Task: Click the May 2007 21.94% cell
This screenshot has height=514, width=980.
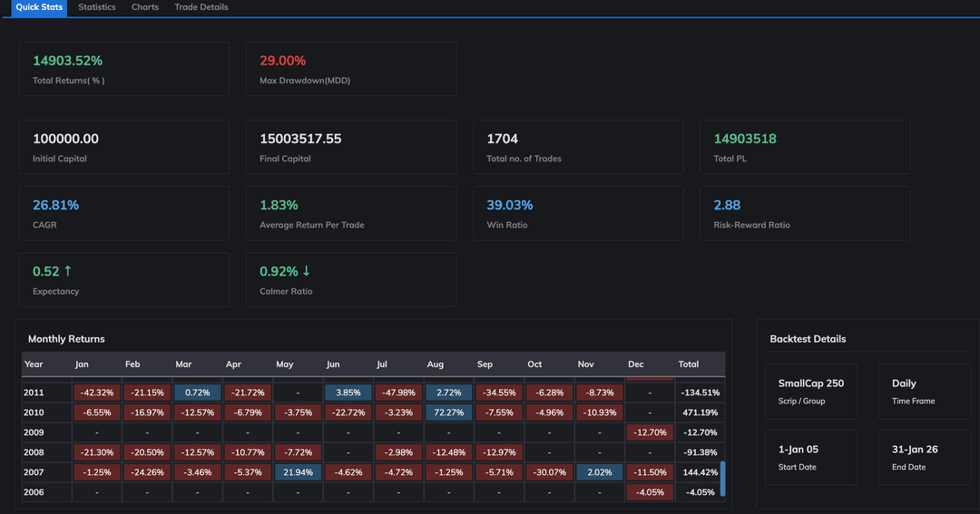Action: coord(298,472)
